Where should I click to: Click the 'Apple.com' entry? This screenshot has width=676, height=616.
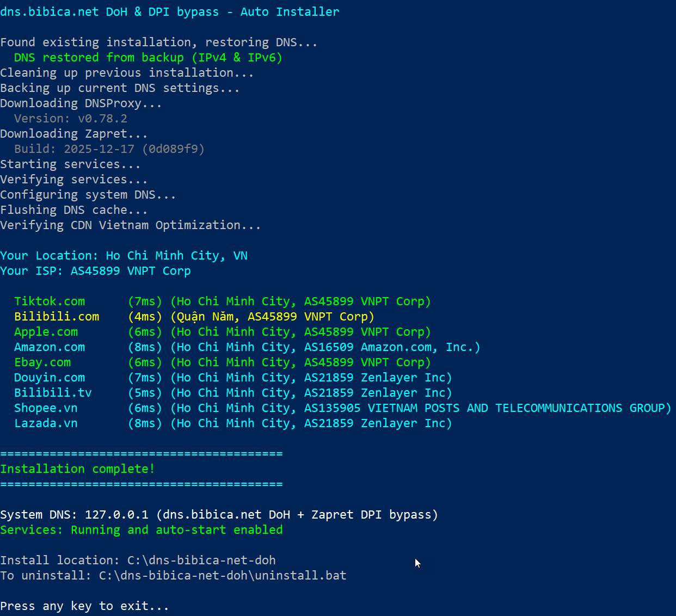[46, 332]
